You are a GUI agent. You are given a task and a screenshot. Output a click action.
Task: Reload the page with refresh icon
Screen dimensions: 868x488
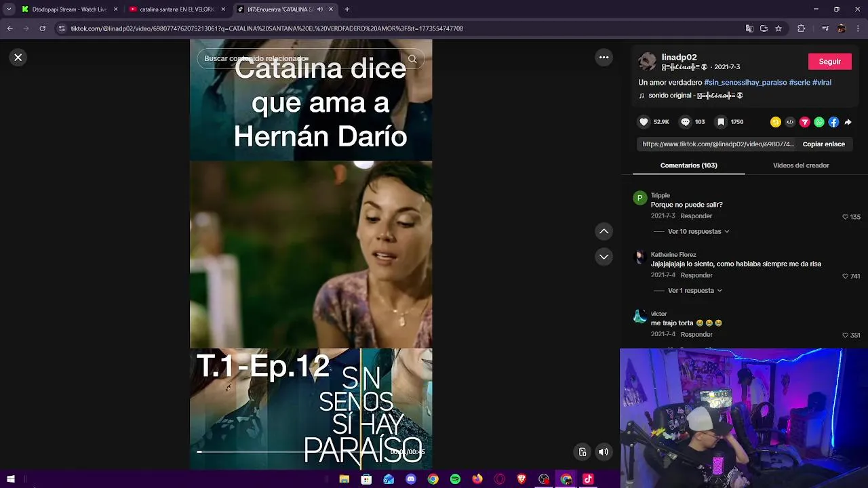[x=42, y=28]
